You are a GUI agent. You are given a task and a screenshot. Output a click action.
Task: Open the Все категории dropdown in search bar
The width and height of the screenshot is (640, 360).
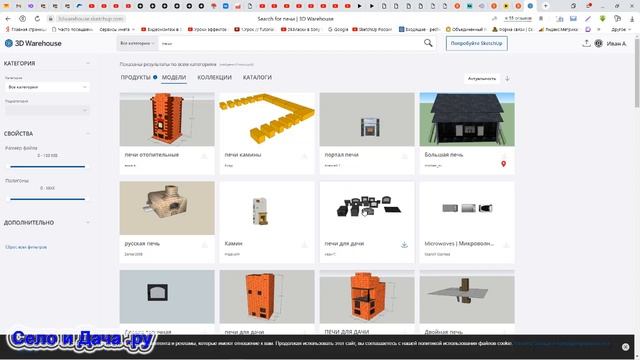tap(137, 43)
